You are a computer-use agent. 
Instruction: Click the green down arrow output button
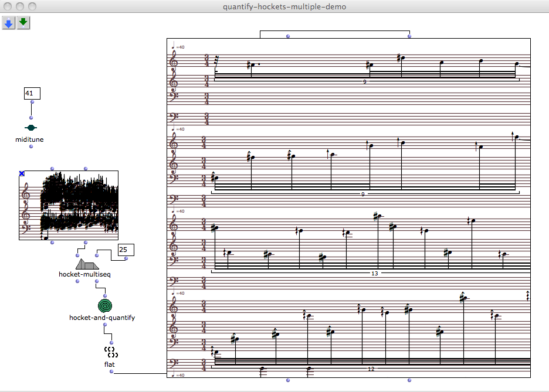[23, 23]
